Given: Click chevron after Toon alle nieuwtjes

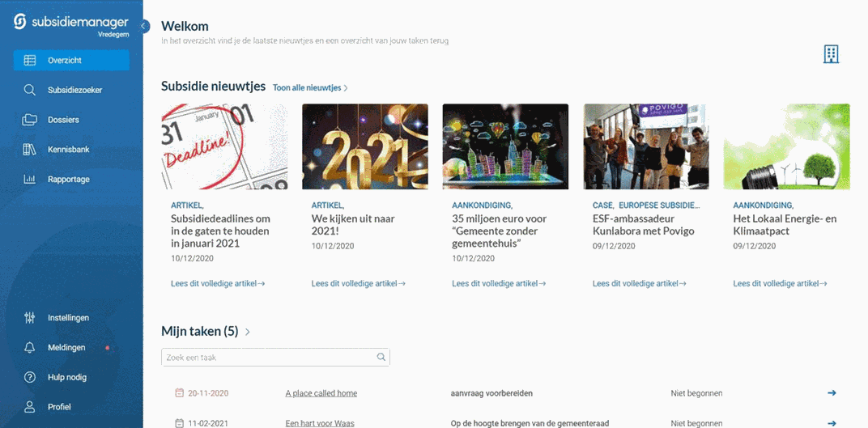Looking at the screenshot, I should 346,88.
